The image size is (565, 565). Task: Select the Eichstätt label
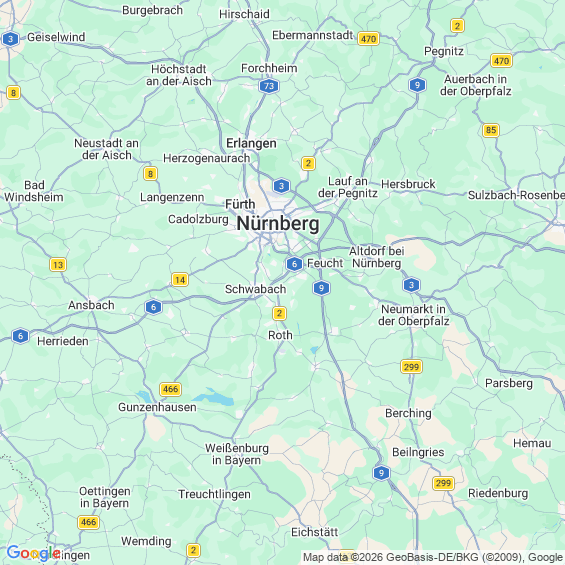pyautogui.click(x=315, y=532)
